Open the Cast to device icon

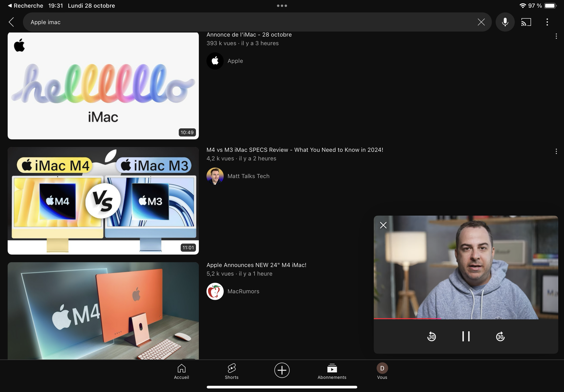coord(526,22)
